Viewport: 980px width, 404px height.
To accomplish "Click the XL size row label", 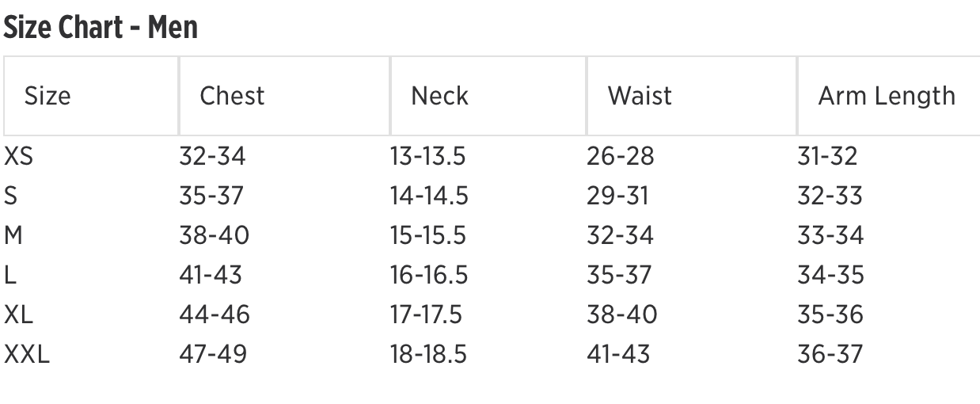I will 19,314.
